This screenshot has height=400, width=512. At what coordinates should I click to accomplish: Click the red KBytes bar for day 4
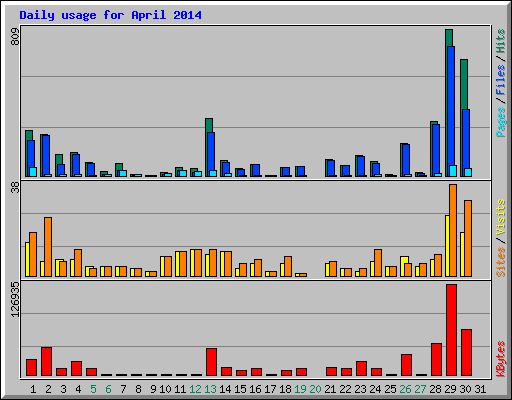pos(76,369)
